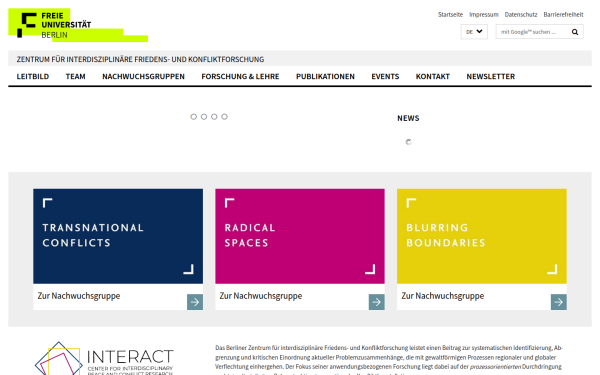The height and width of the screenshot is (375, 600).
Task: Click arrow icon under Transnational Conflicts card
Action: 195,302
